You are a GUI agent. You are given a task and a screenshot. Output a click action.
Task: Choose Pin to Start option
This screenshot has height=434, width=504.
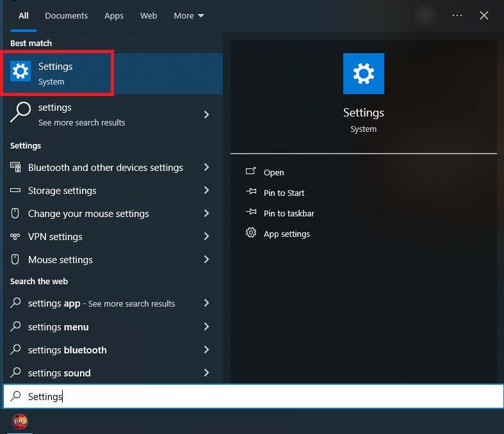click(x=284, y=193)
